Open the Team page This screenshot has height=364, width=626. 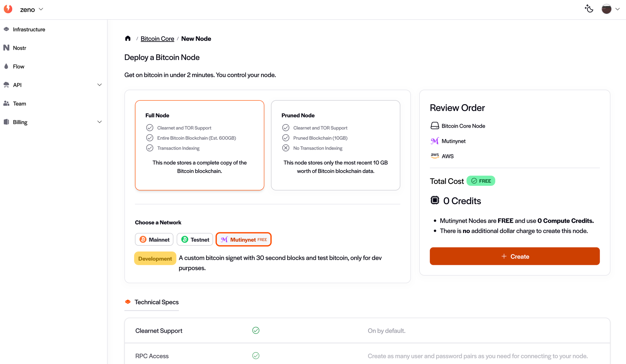pyautogui.click(x=19, y=104)
